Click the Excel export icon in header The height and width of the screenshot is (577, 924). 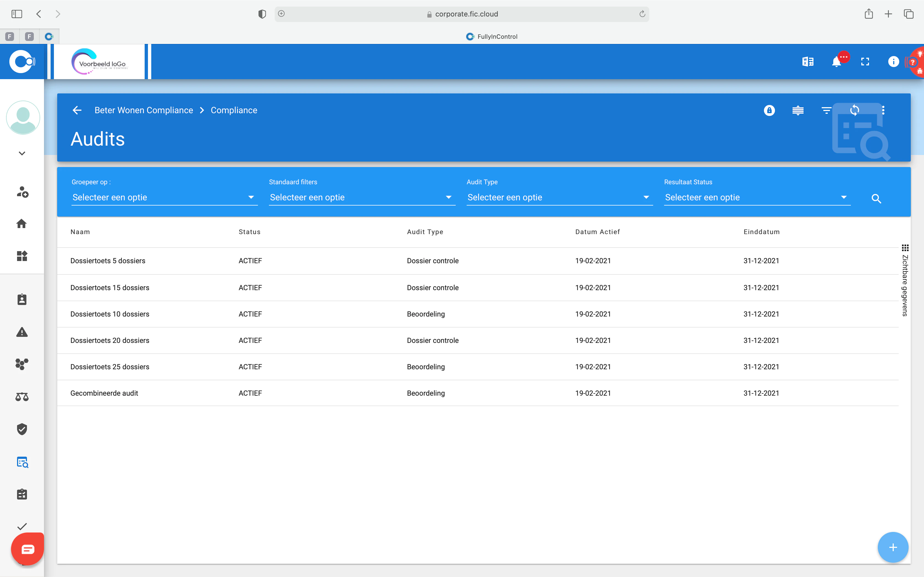tap(808, 62)
